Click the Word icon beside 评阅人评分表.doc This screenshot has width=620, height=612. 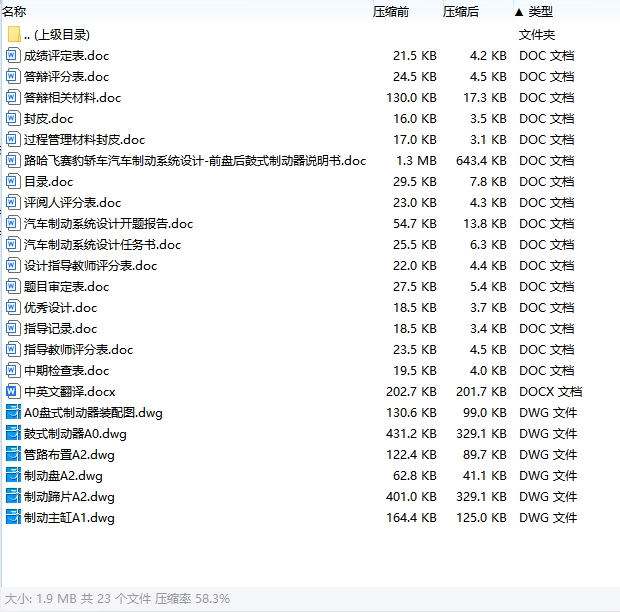12,202
